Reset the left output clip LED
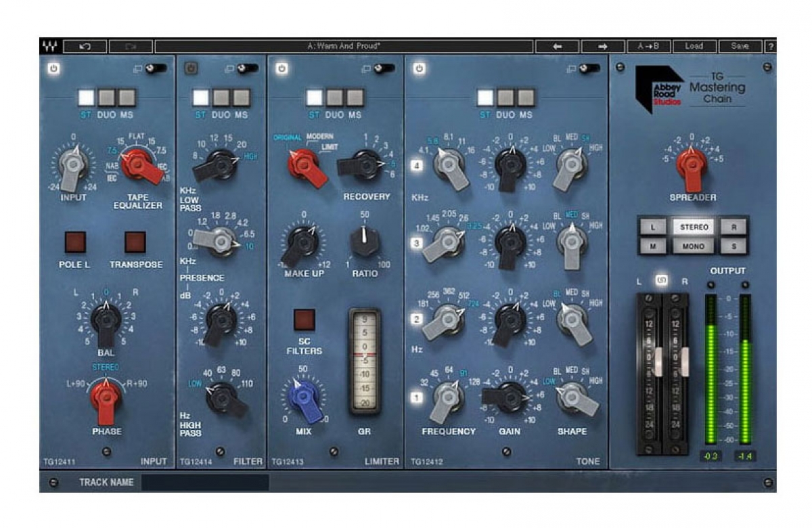The image size is (812, 528). [x=711, y=284]
